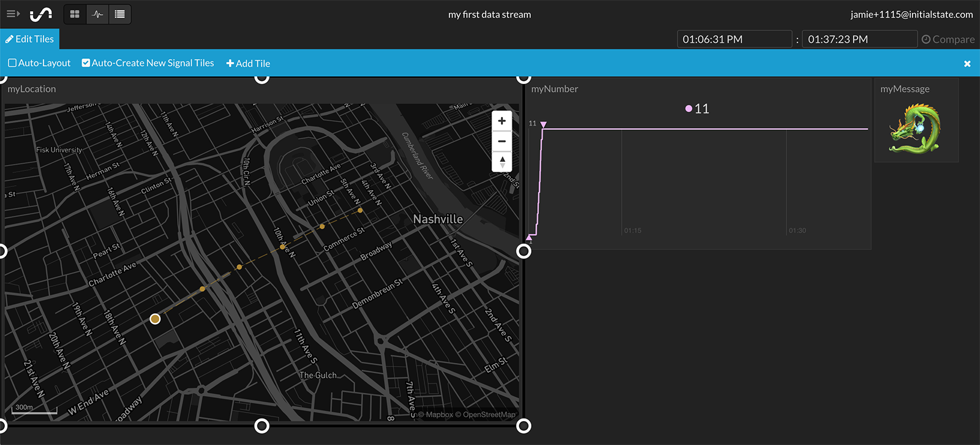Switch to Tiles grid view
980x445 pixels.
[x=75, y=14]
